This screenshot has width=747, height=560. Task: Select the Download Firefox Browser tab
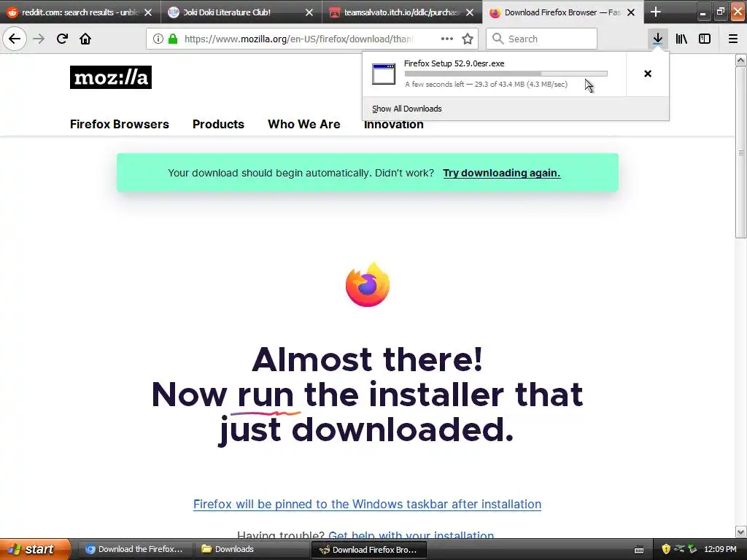pos(562,12)
